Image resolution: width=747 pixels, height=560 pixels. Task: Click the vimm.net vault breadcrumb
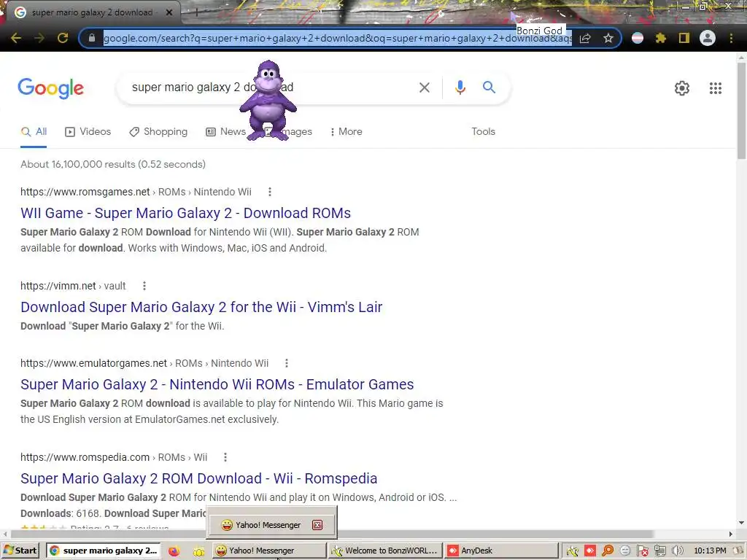click(x=73, y=286)
